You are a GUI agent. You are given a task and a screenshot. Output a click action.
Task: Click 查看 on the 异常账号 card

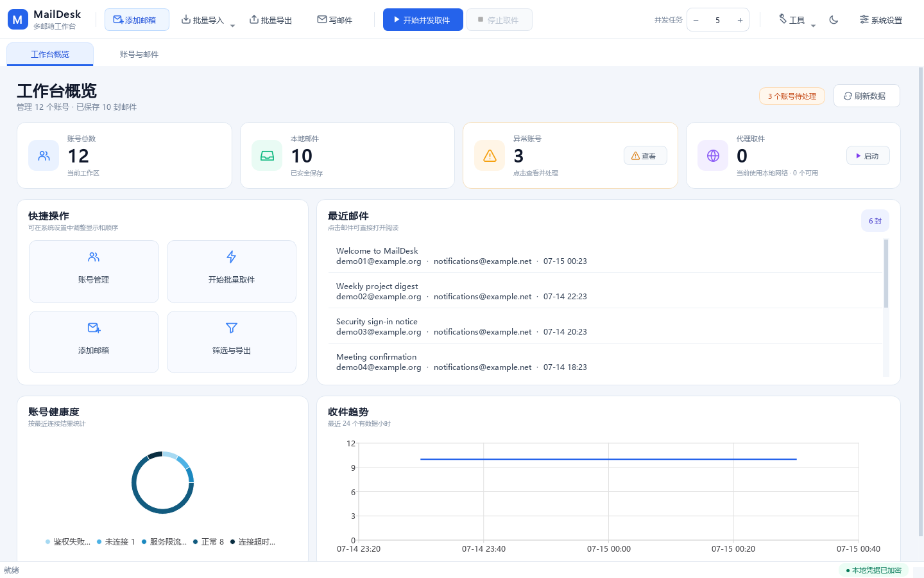pyautogui.click(x=646, y=155)
